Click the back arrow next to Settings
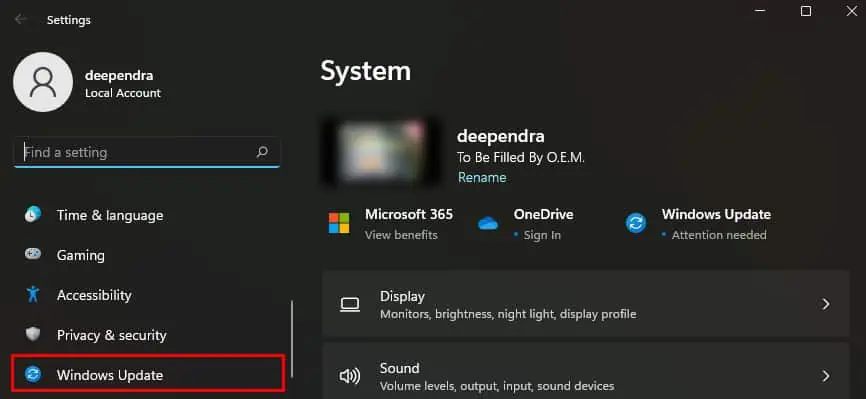This screenshot has height=399, width=866. (20, 19)
